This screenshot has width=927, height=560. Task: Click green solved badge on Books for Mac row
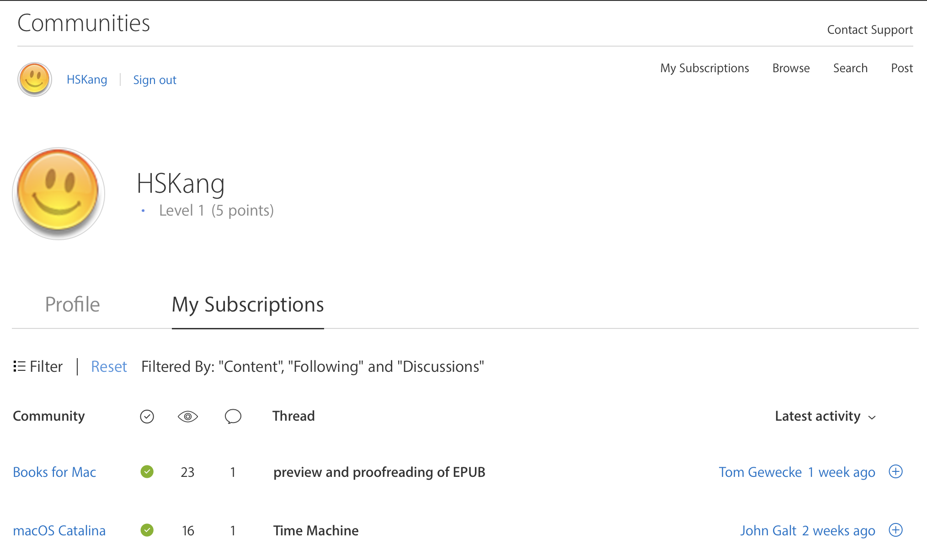(147, 471)
